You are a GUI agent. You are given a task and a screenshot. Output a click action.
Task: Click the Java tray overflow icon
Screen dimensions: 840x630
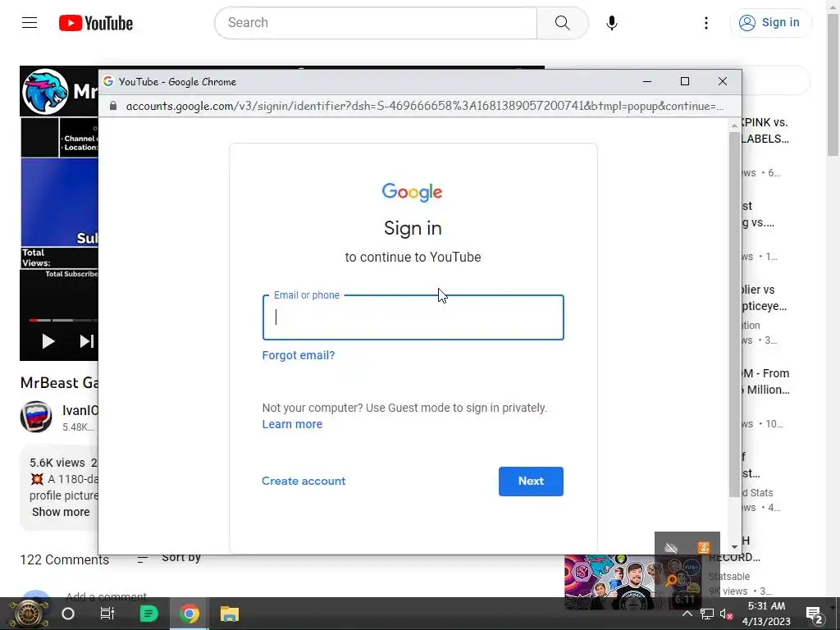click(x=703, y=547)
